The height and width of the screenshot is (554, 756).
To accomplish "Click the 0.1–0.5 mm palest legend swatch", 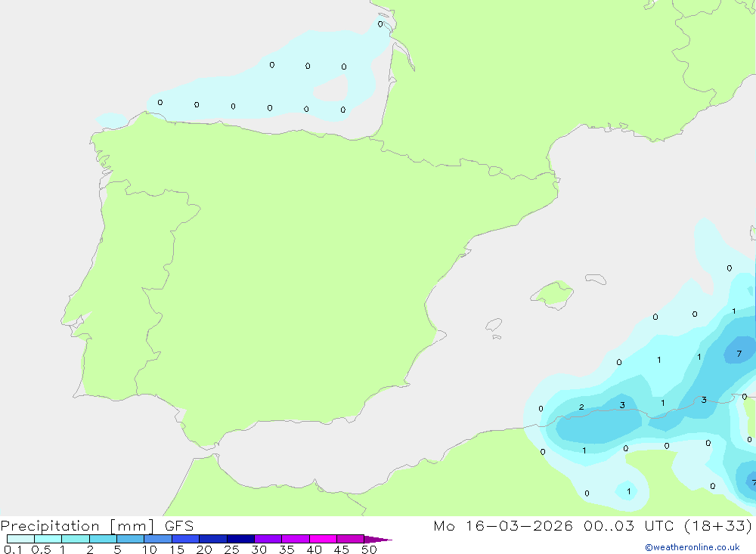I will pyautogui.click(x=20, y=539).
